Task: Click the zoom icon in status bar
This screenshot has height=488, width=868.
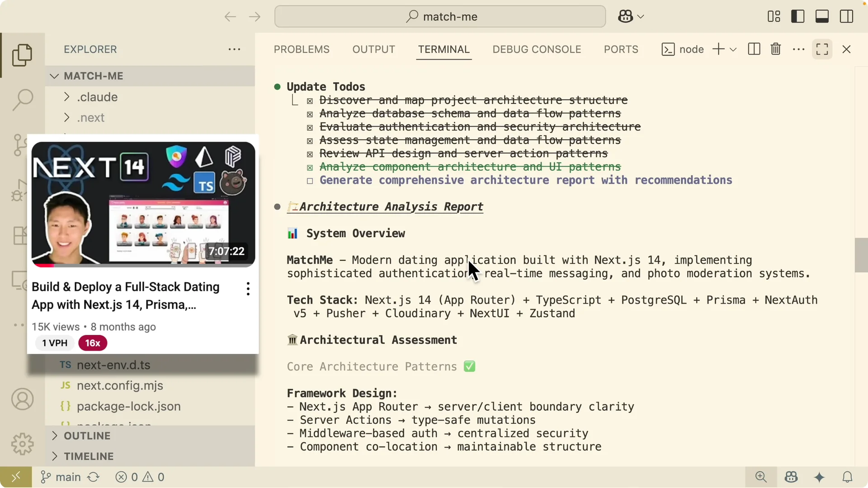Action: (x=761, y=477)
